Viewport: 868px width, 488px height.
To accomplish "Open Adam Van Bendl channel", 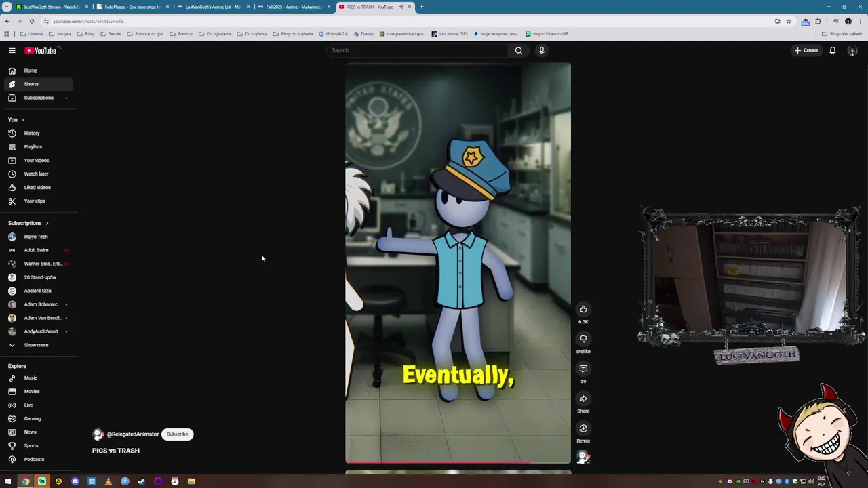I will (39, 318).
